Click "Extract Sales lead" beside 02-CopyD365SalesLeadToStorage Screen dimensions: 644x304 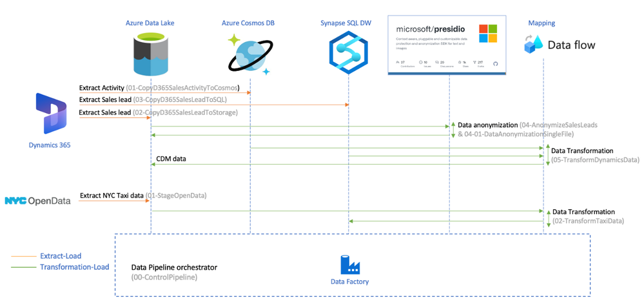(x=105, y=112)
